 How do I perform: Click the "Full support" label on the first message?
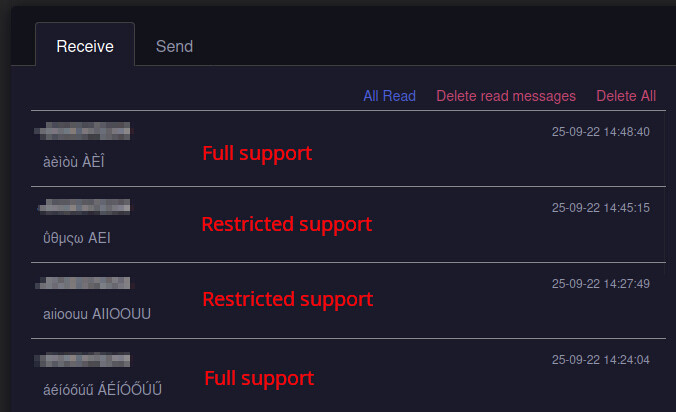[x=257, y=154]
